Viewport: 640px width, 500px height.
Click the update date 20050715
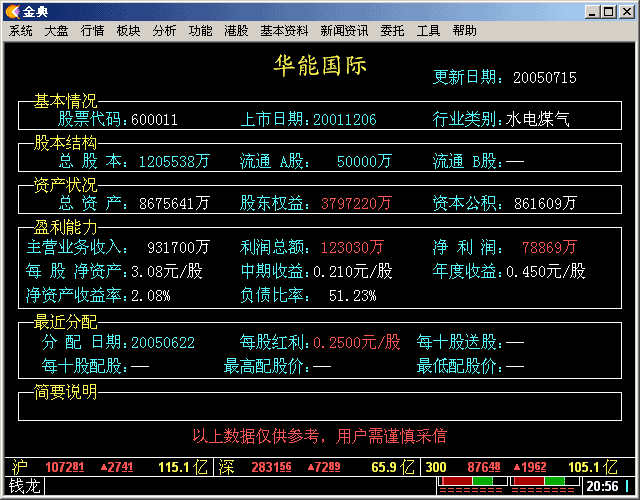[544, 78]
